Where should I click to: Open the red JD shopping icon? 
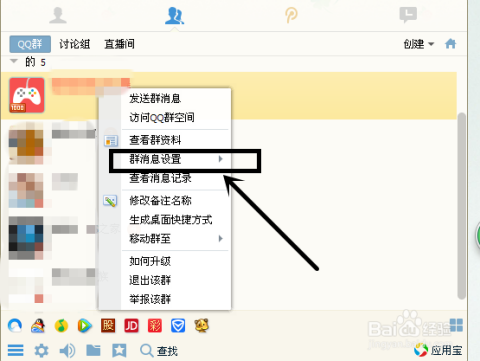131,326
